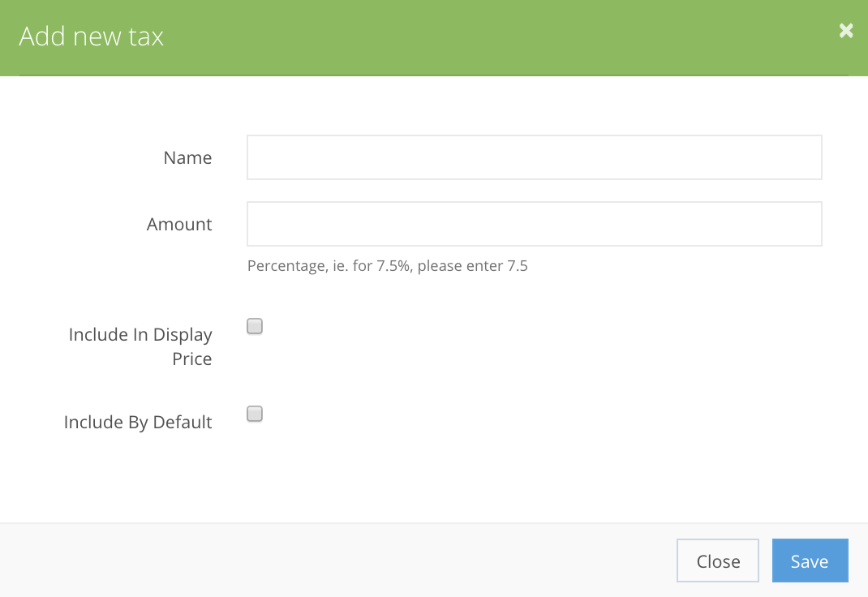868x597 pixels.
Task: Toggle the checkbox beside Include By Default
Action: pos(255,414)
